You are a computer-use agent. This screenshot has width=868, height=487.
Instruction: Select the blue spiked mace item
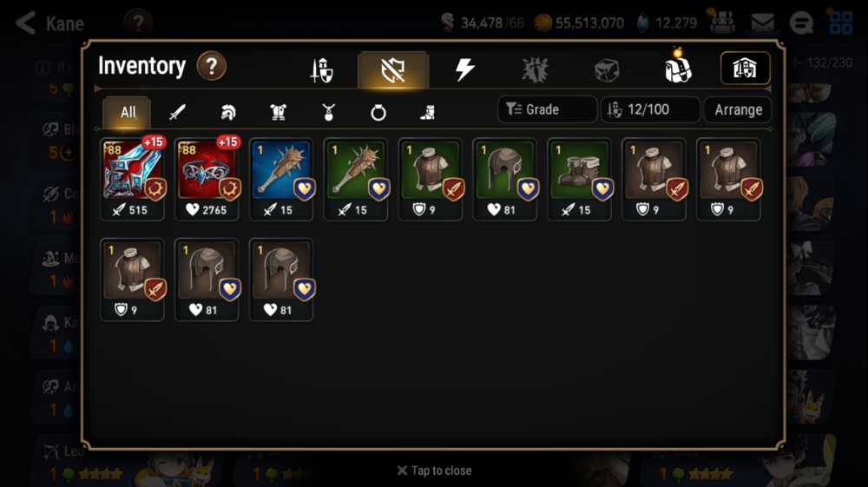(x=281, y=180)
